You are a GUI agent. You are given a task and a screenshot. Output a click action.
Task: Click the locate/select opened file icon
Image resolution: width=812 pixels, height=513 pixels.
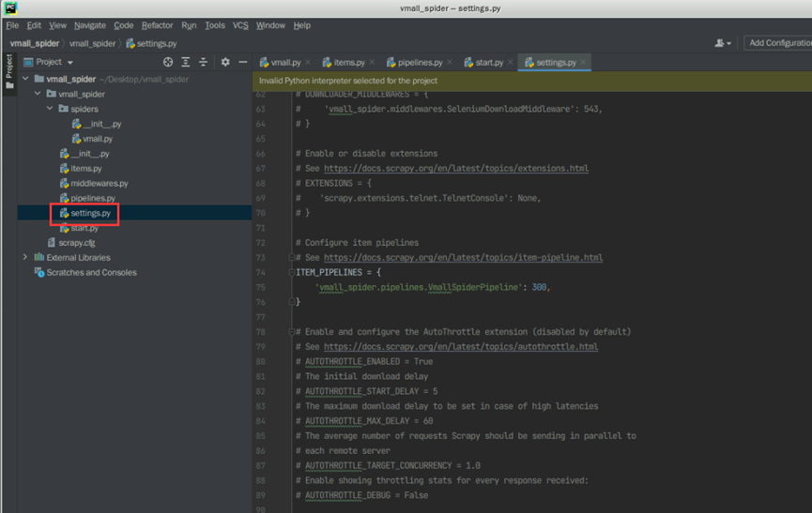pyautogui.click(x=168, y=62)
